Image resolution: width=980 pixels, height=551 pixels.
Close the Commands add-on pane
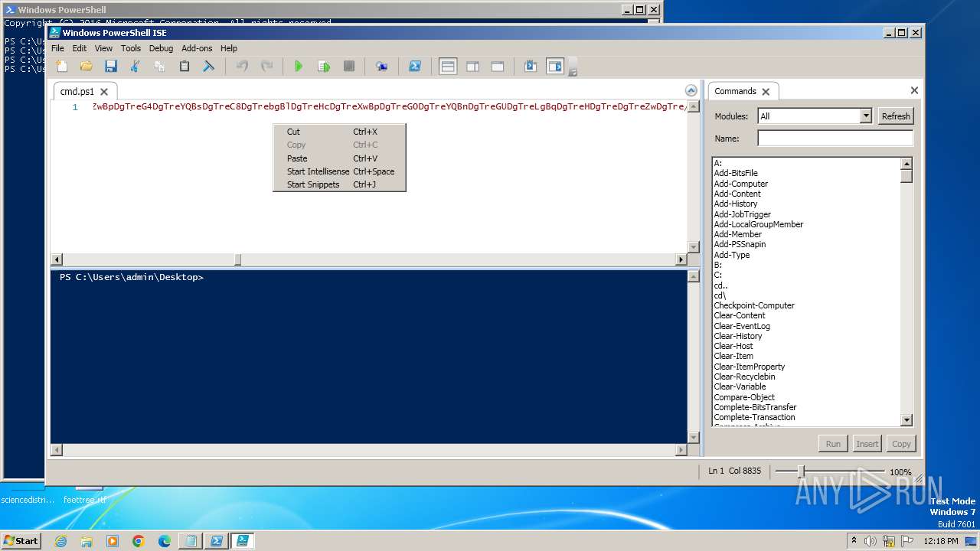coord(914,90)
